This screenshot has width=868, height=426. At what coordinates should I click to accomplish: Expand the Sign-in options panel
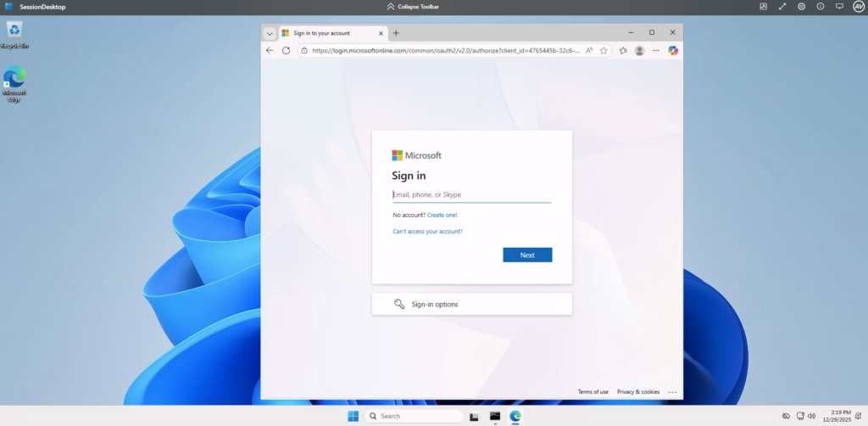click(471, 304)
